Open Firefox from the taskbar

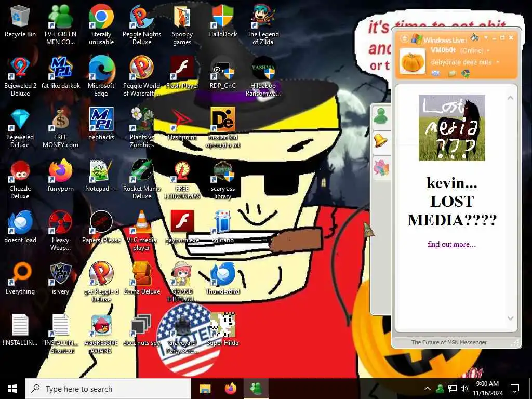click(x=231, y=389)
